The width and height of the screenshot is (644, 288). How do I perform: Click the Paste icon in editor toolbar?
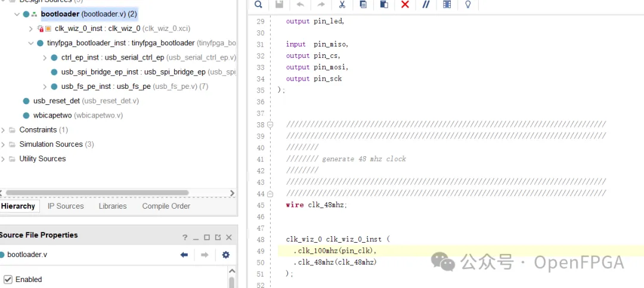click(x=384, y=5)
